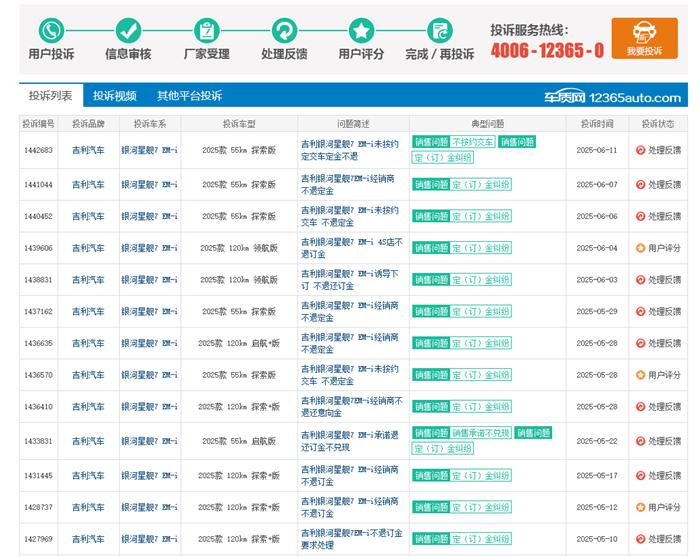Viewport: 700px width, 557px height.
Task: Click the 用户评分 status icon for complaint 1439606
Action: click(640, 248)
